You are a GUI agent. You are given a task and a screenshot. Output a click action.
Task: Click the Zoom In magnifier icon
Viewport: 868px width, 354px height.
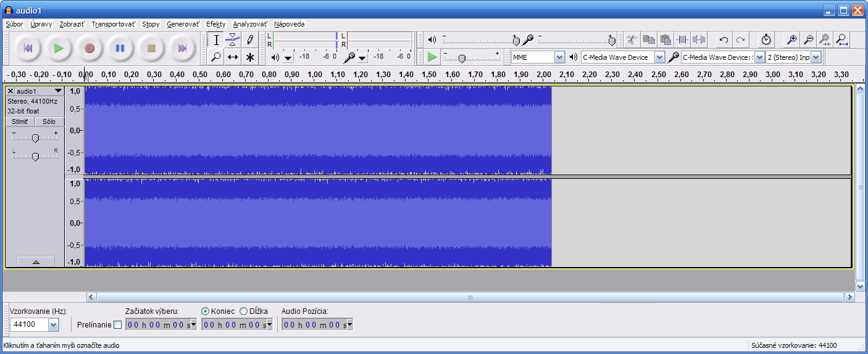point(791,40)
